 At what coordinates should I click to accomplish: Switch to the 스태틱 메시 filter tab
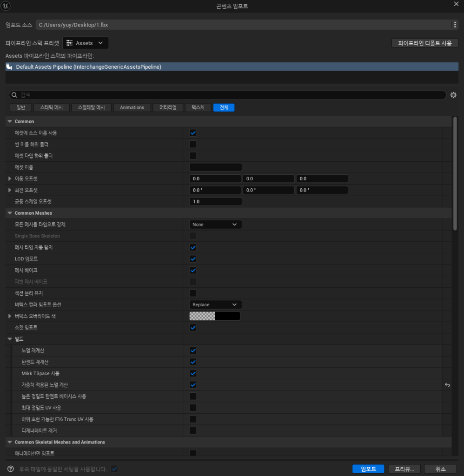[x=51, y=107]
